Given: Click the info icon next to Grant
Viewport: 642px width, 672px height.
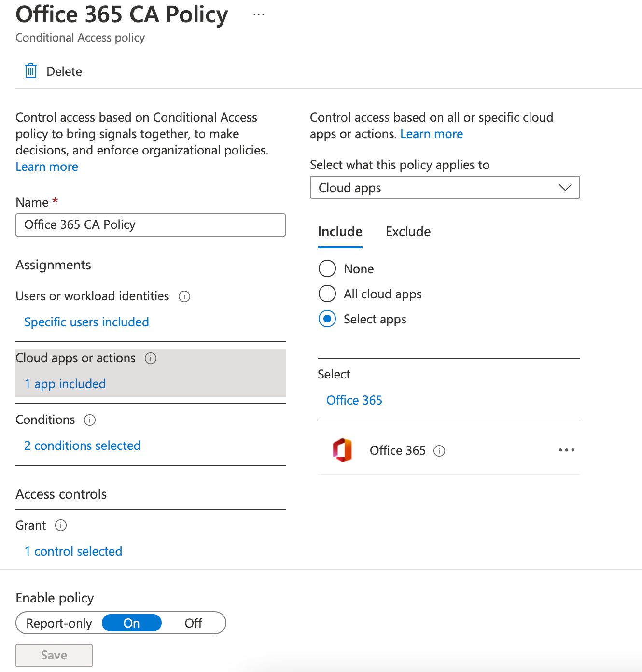Looking at the screenshot, I should click(61, 525).
